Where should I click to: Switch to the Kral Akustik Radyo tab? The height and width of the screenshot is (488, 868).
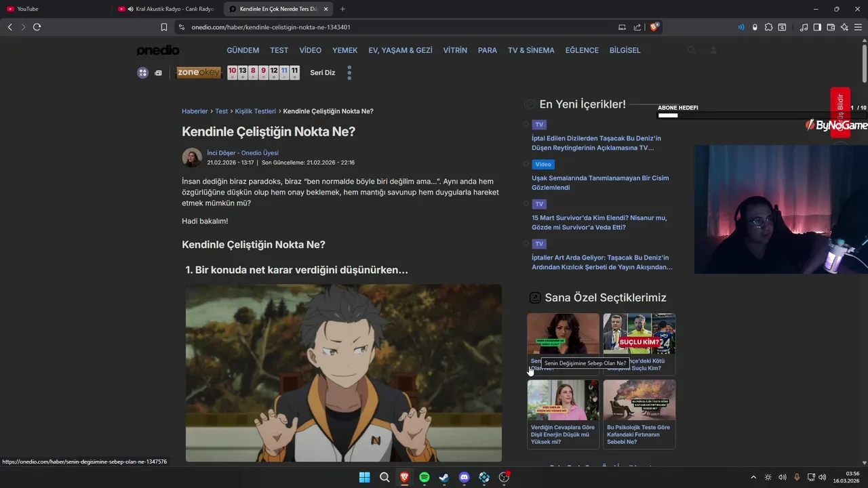tap(167, 9)
